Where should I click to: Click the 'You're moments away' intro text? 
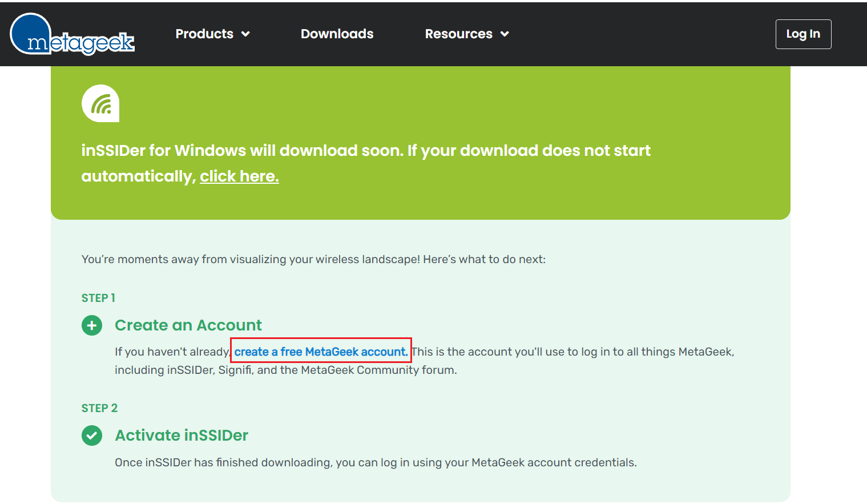[313, 259]
